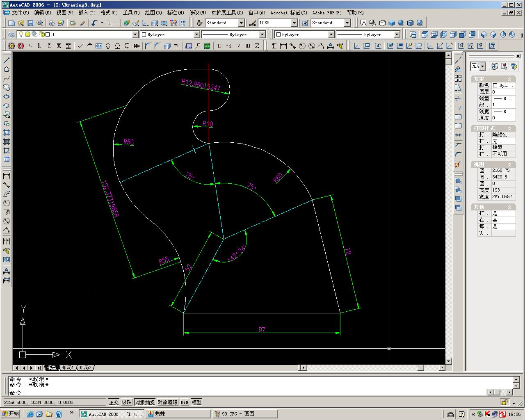525x420 pixels.
Task: Select the Linear Dimension tool
Action: pos(7,176)
